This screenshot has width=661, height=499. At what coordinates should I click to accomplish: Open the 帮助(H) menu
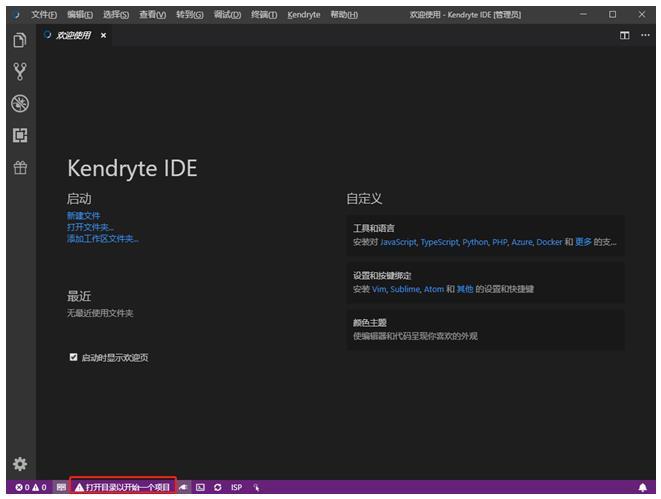344,15
